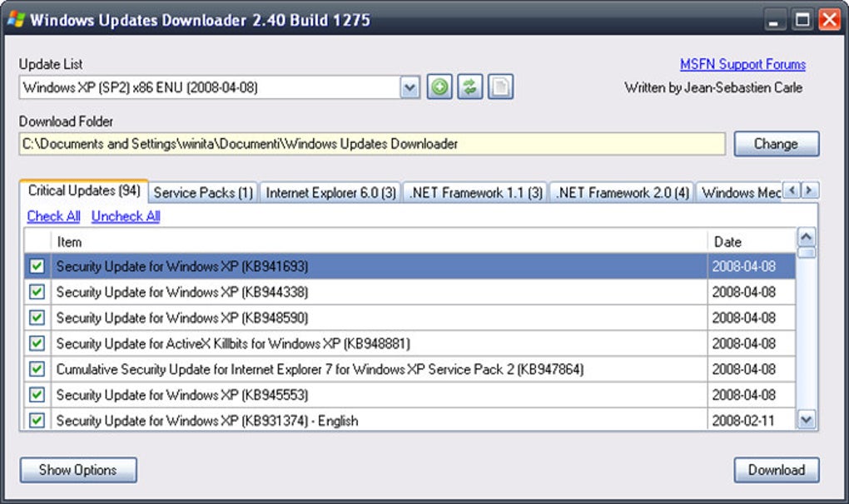Open the Internet Explorer 6.0 (3) tab

(x=330, y=193)
